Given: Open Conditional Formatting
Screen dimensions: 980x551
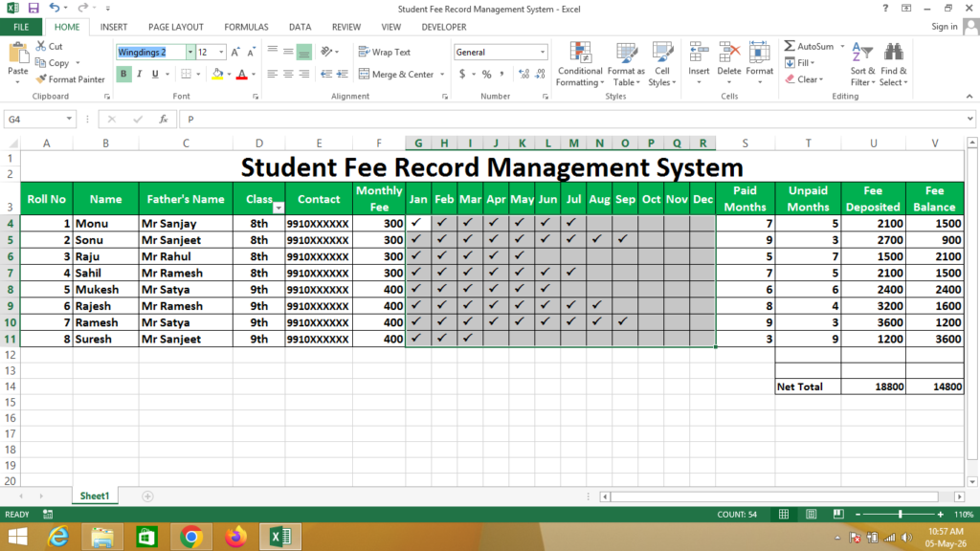Looking at the screenshot, I should 580,64.
